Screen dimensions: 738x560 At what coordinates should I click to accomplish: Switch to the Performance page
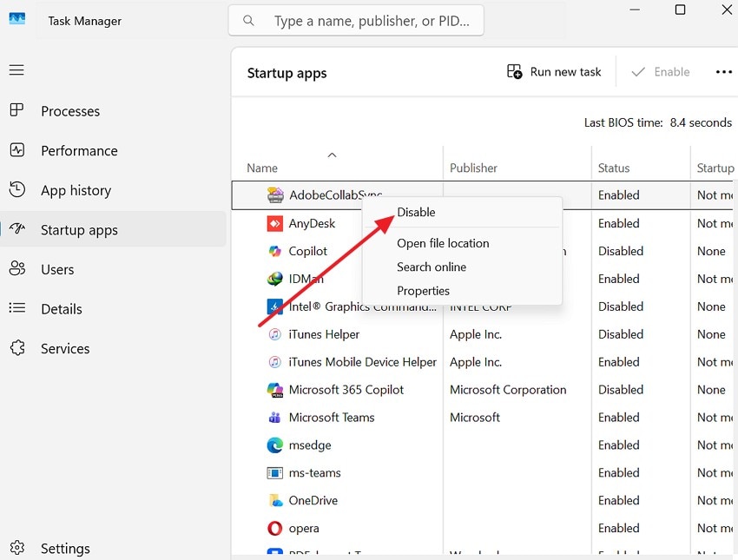(x=79, y=150)
